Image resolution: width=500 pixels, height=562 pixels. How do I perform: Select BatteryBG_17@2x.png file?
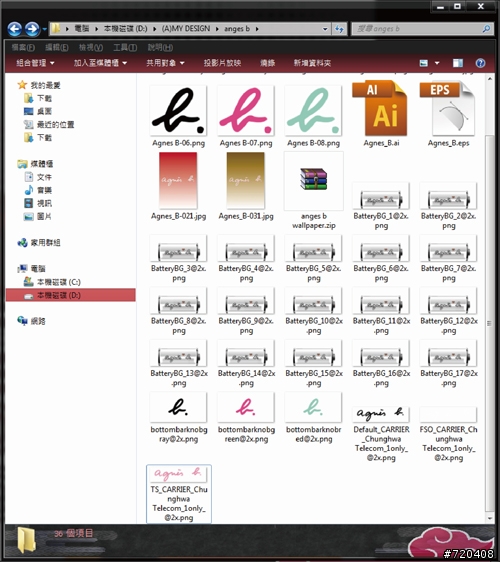448,363
